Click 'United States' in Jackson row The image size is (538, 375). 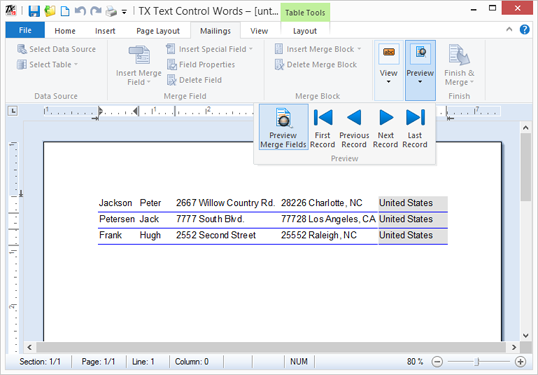pos(406,203)
